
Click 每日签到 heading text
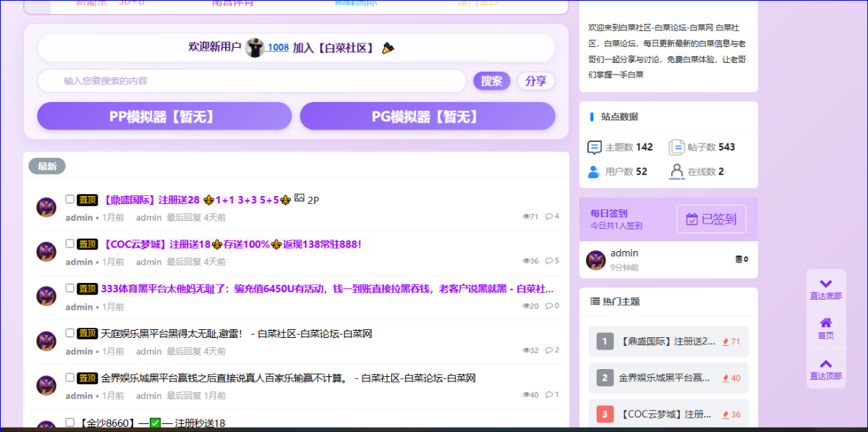click(609, 213)
